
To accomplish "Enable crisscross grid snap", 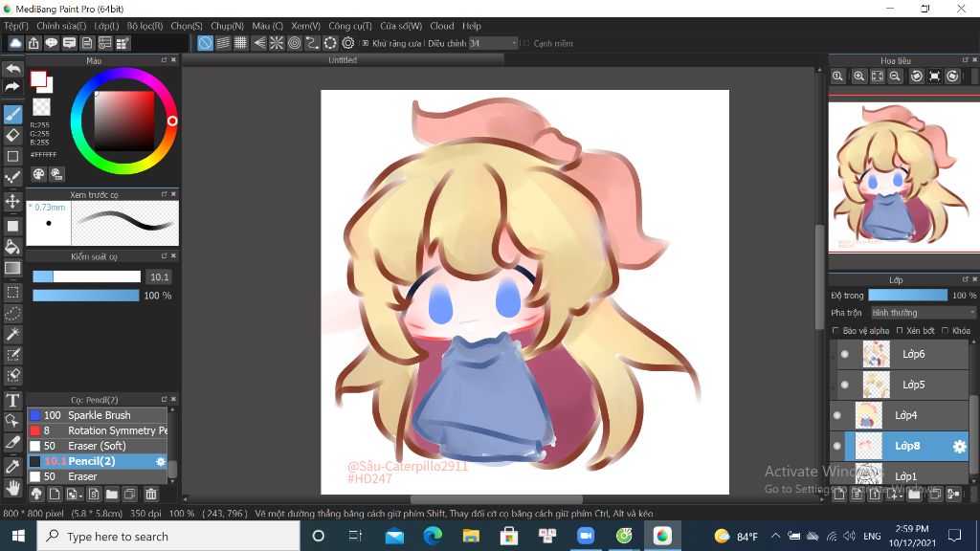I will pos(240,43).
